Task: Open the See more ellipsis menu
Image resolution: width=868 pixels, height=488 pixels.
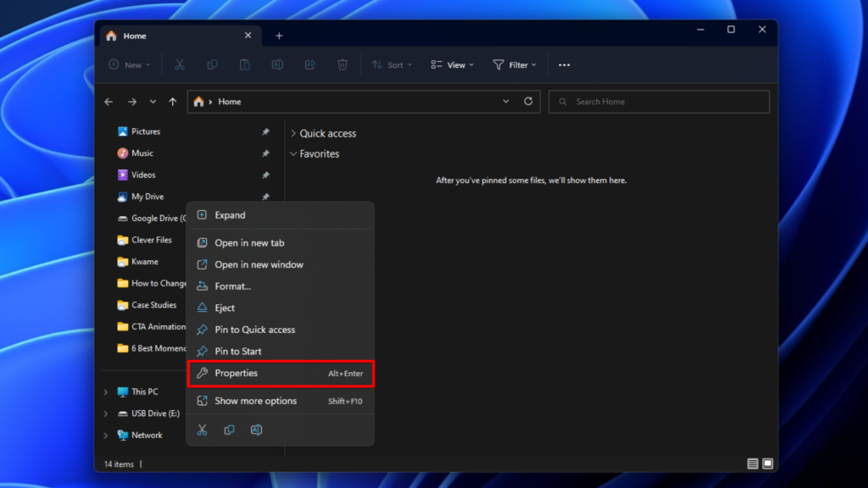Action: click(x=564, y=64)
